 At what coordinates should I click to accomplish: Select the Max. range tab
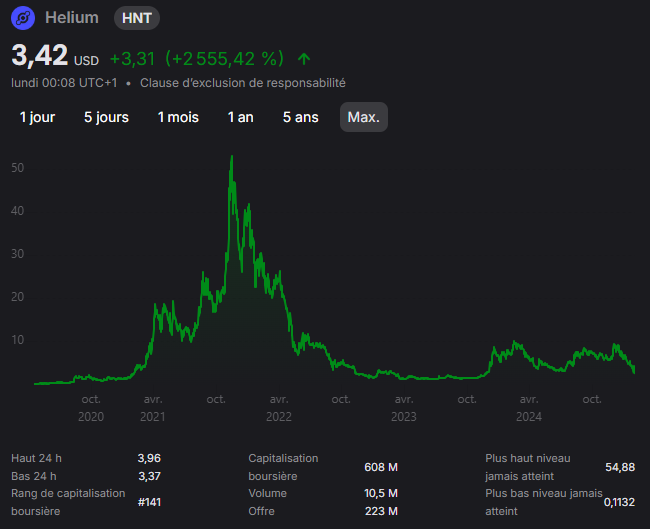(x=364, y=117)
